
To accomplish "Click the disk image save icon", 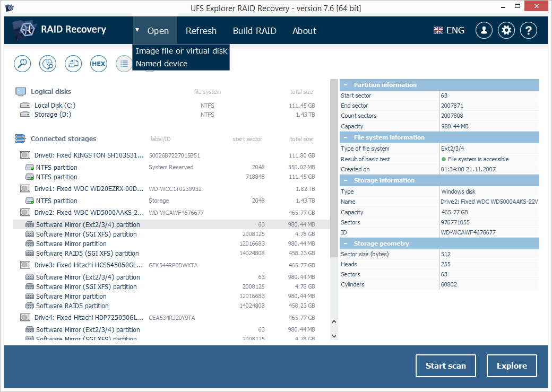I will point(73,64).
